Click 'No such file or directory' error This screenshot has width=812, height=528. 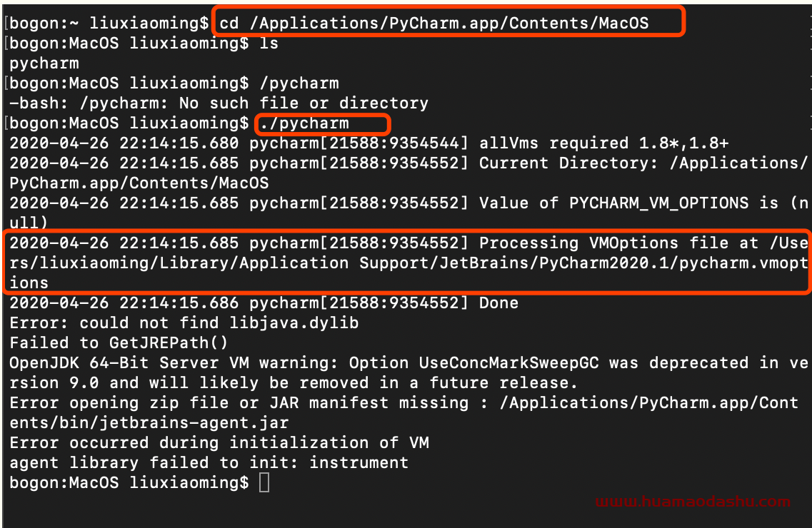(304, 103)
